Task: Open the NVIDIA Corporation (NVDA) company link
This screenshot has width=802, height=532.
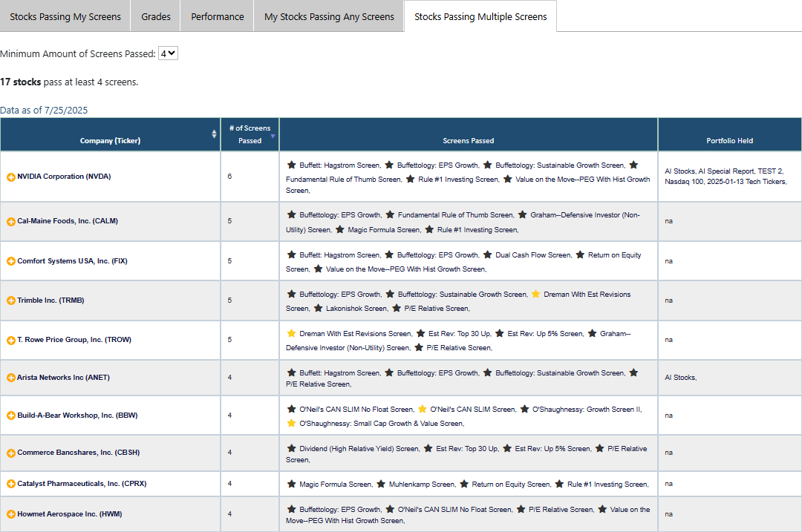Action: [x=64, y=177]
